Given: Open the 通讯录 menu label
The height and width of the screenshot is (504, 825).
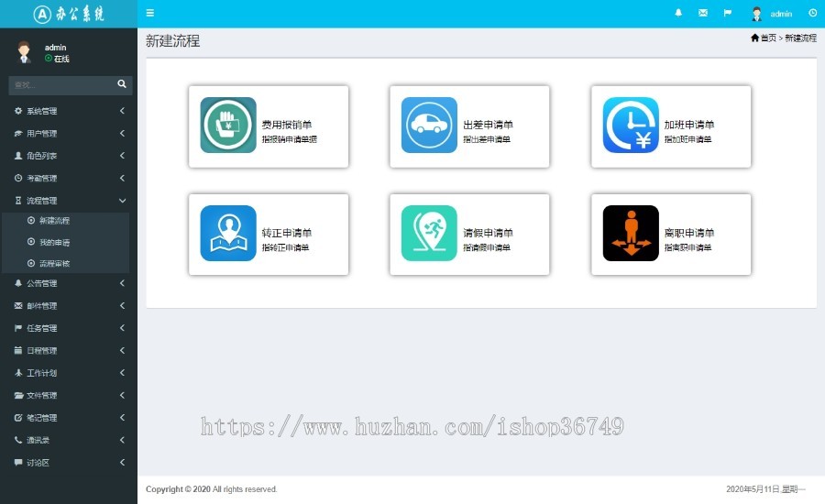Looking at the screenshot, I should (38, 441).
